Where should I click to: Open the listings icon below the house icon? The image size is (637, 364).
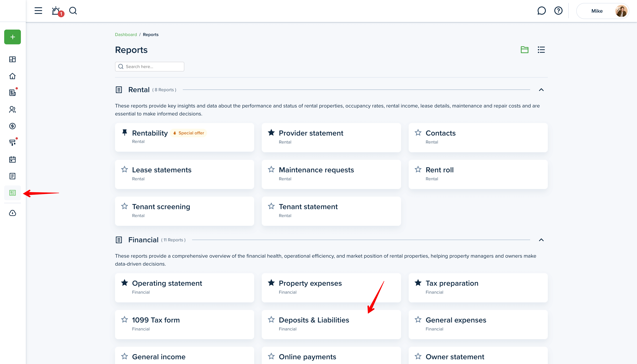click(x=13, y=93)
